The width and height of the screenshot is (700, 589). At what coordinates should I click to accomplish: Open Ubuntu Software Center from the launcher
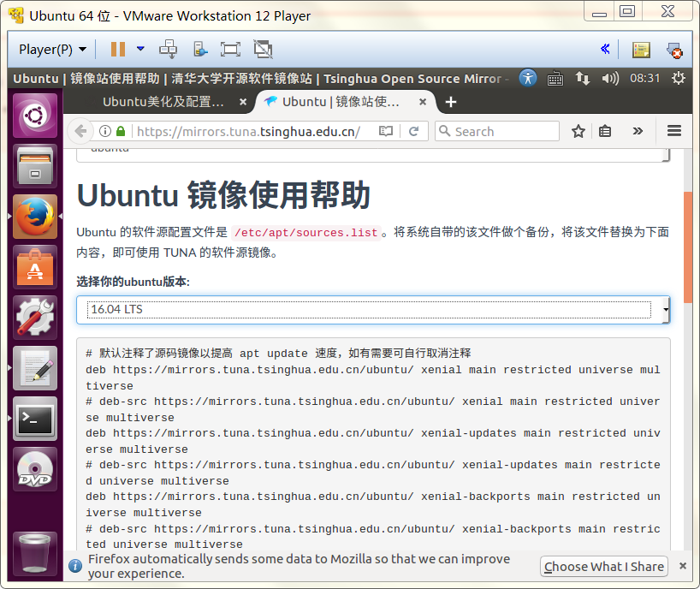point(35,267)
